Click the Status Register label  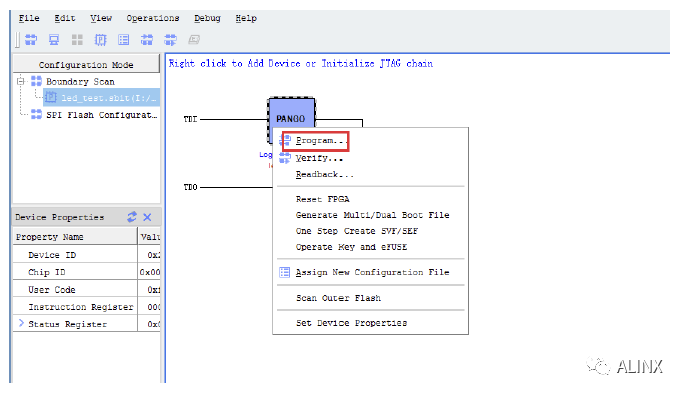68,324
